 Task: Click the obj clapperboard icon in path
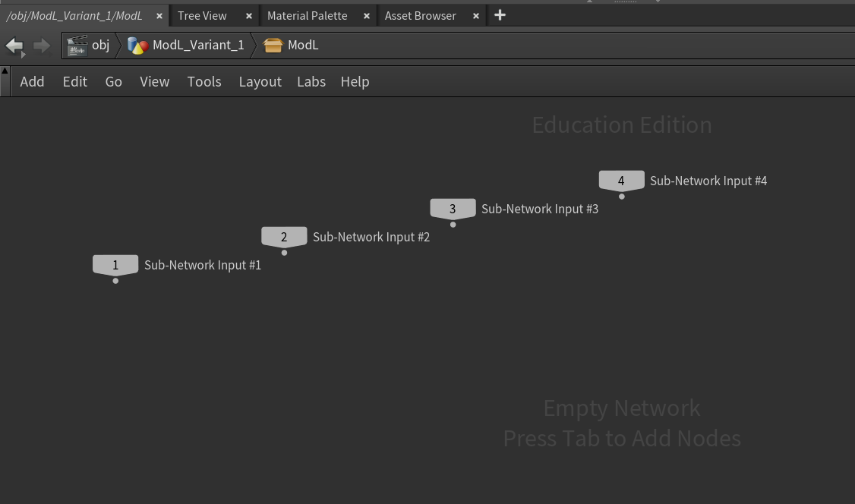point(77,46)
